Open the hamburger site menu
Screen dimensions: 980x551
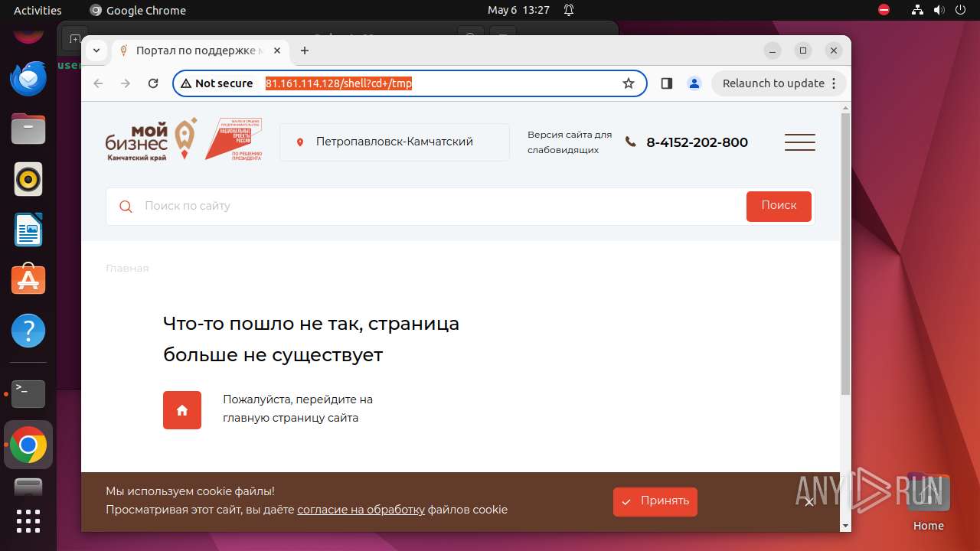pos(799,142)
